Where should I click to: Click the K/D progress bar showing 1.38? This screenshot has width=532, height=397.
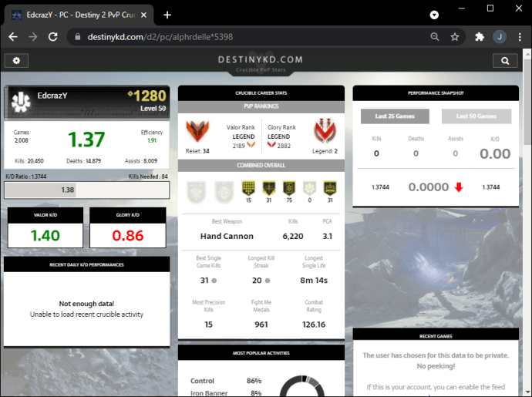click(87, 190)
